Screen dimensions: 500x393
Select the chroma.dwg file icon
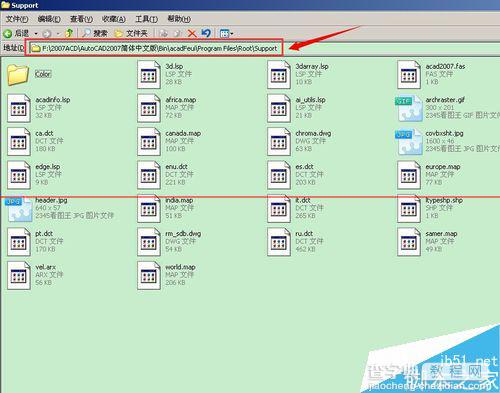(x=279, y=142)
